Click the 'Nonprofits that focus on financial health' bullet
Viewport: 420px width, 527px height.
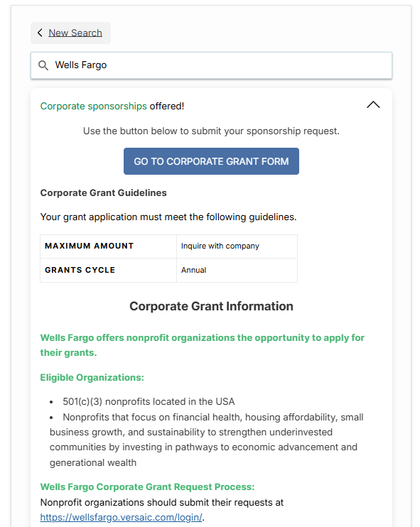click(x=207, y=440)
